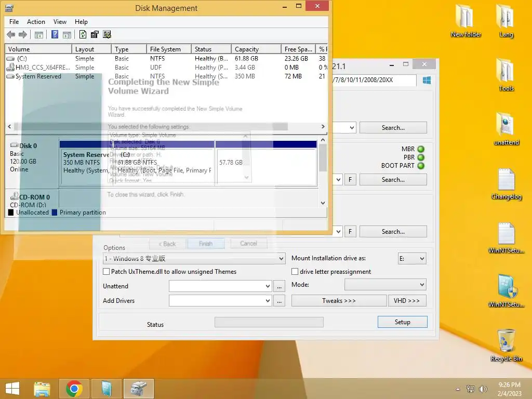Screen dimensions: 532x399
Task: Select the unattend folder on desktop
Action: 506,129
